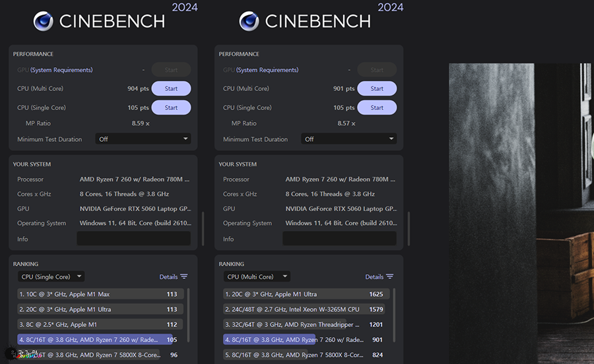
Task: Click Details link in left Ranking panel
Action: click(x=168, y=276)
